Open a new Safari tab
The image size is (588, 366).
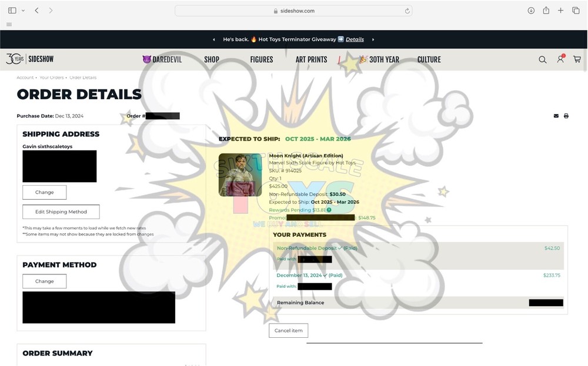coord(561,11)
